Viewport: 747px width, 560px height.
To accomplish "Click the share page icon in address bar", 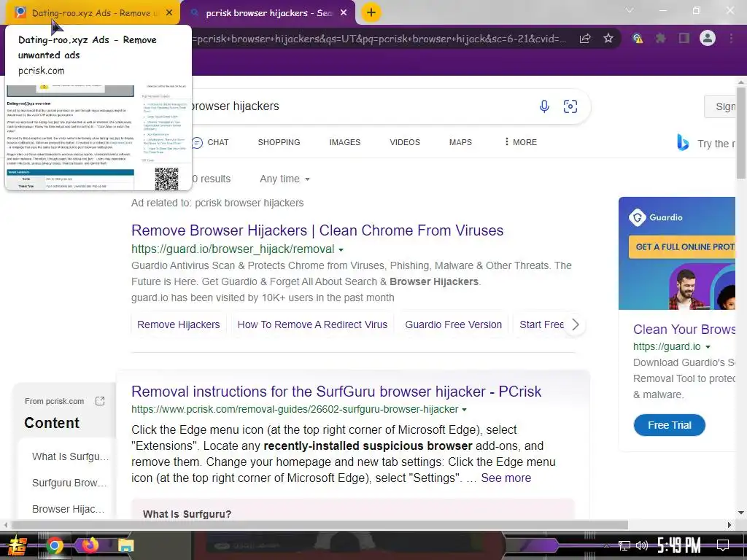I will (585, 39).
